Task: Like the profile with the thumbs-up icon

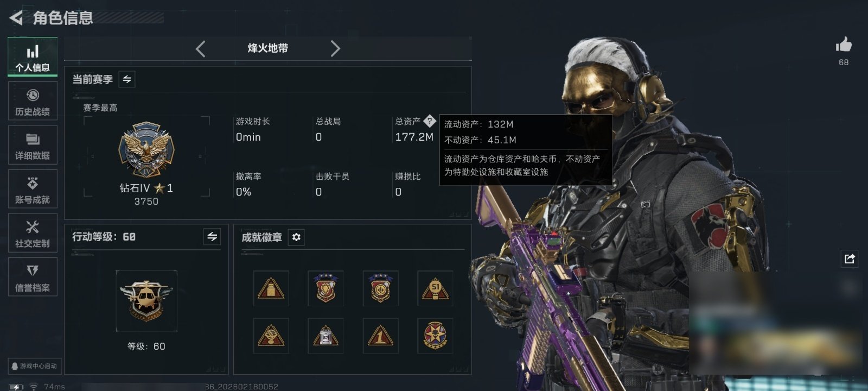Action: pyautogui.click(x=844, y=45)
